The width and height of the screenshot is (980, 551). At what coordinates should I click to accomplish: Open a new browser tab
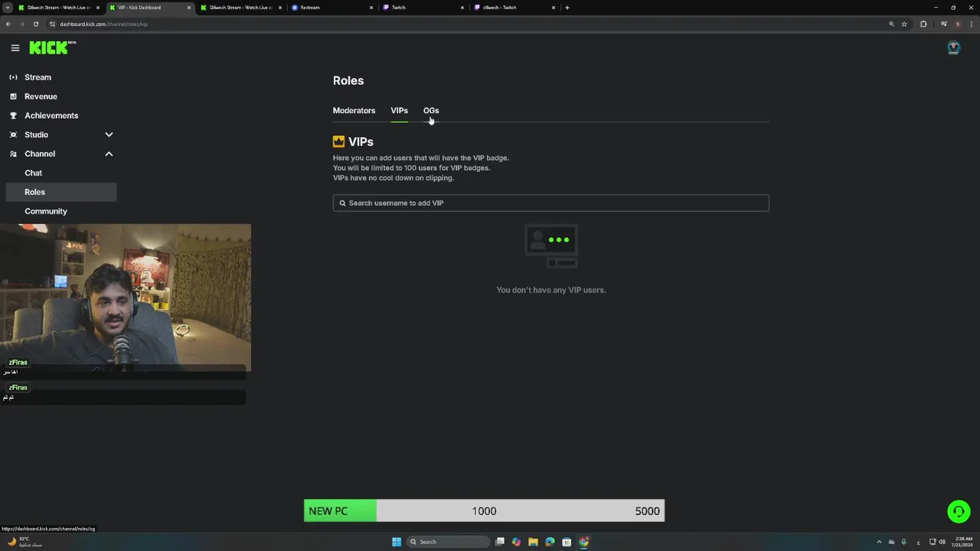(567, 8)
